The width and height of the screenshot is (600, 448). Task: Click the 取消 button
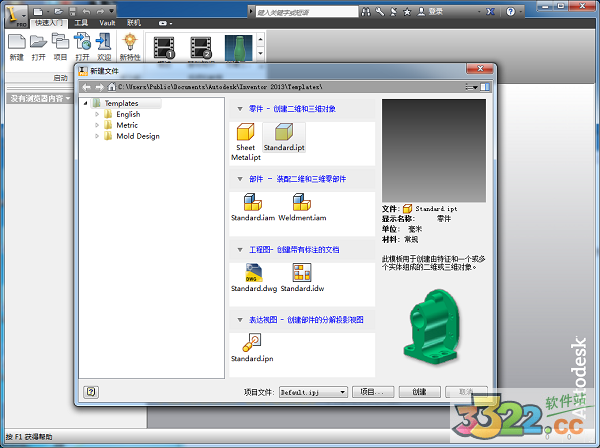466,392
